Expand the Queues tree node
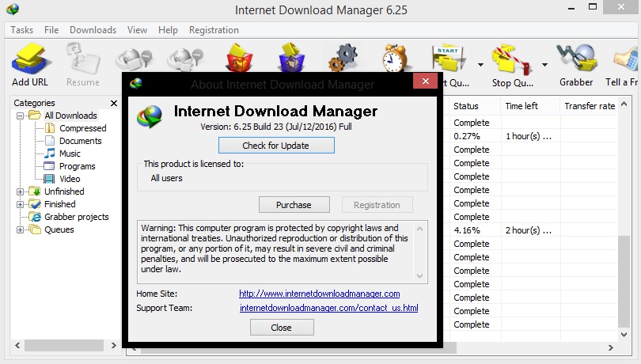 pyautogui.click(x=20, y=229)
